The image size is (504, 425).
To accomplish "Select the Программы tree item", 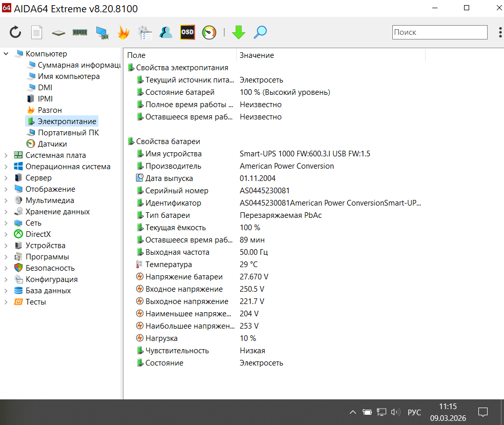I will [47, 257].
